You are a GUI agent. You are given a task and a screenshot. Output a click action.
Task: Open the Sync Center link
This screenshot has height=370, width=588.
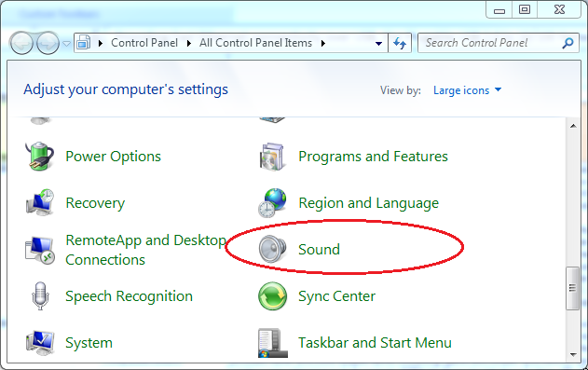click(x=336, y=296)
